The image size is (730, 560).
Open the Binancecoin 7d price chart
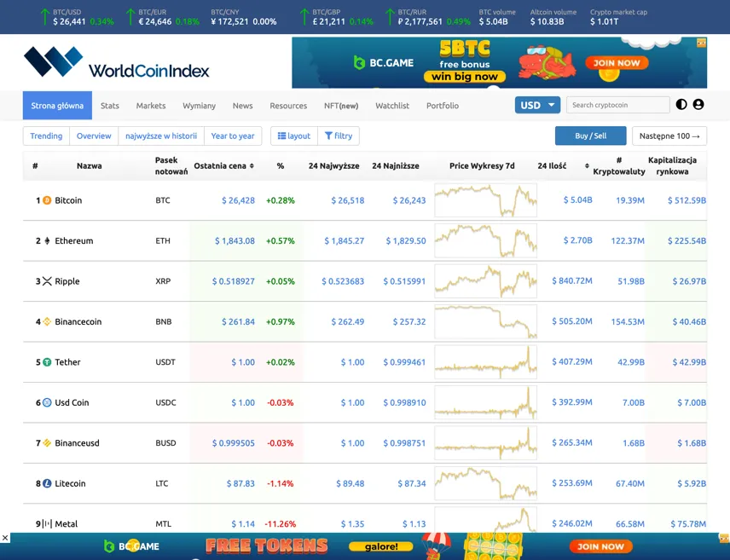click(x=485, y=321)
